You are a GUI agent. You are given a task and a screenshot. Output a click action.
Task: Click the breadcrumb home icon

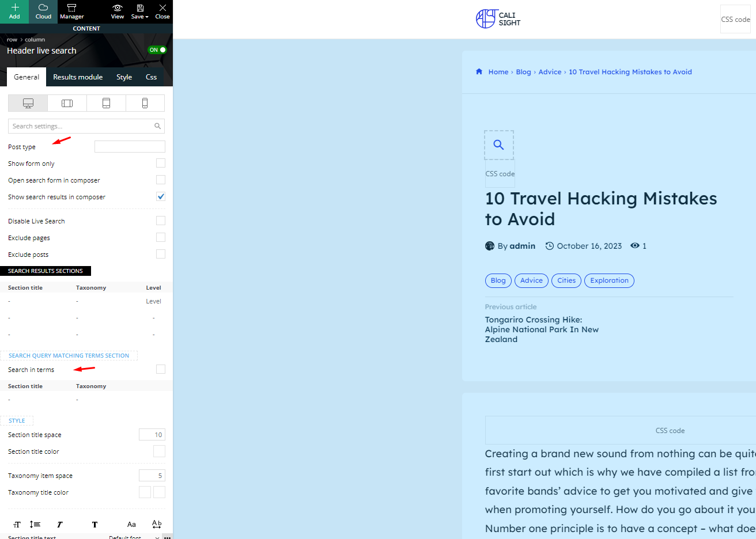click(x=479, y=71)
